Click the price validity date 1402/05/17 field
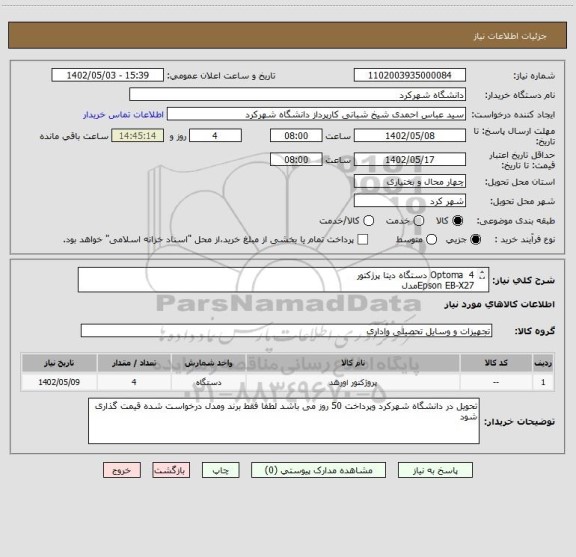 410,159
